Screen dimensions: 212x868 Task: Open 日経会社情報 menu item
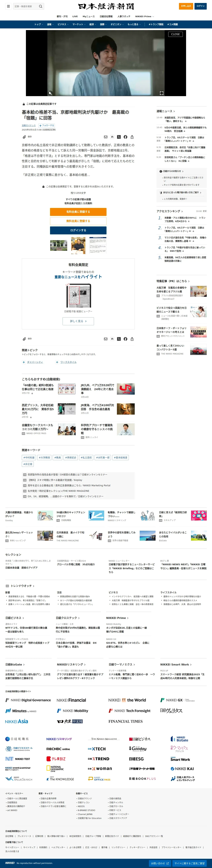(106, 17)
